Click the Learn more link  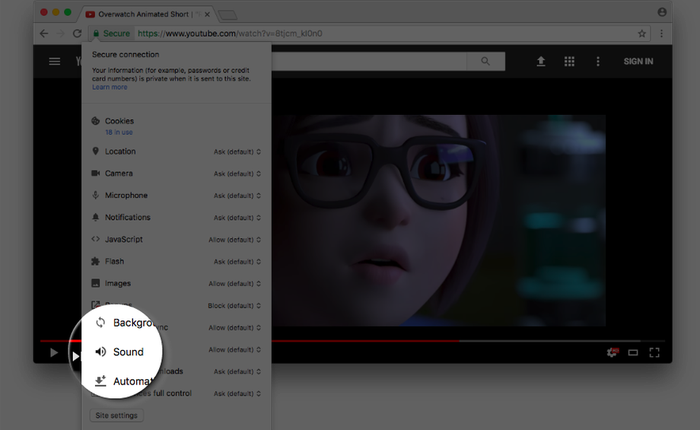110,87
